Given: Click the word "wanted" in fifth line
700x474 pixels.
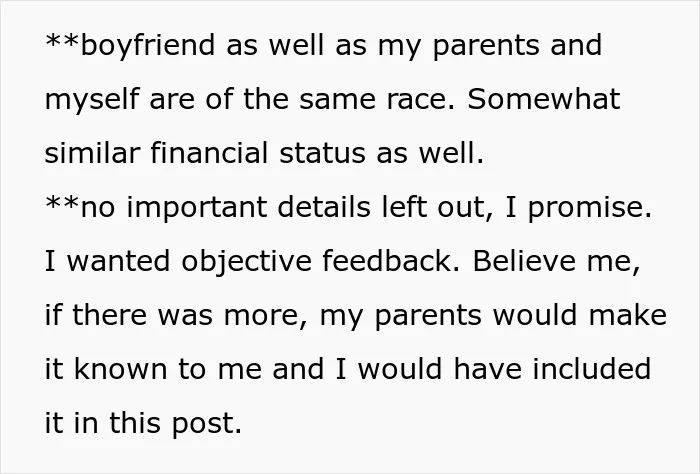Looking at the screenshot, I should [x=118, y=262].
